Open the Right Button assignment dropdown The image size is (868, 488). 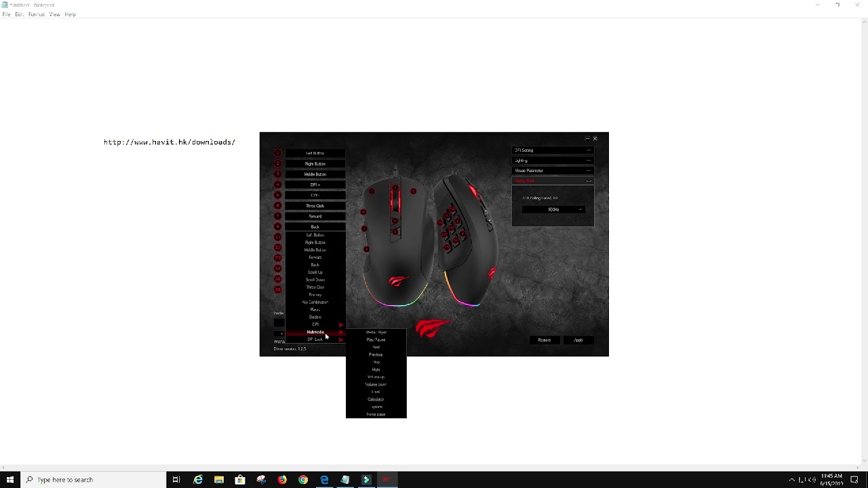click(315, 164)
